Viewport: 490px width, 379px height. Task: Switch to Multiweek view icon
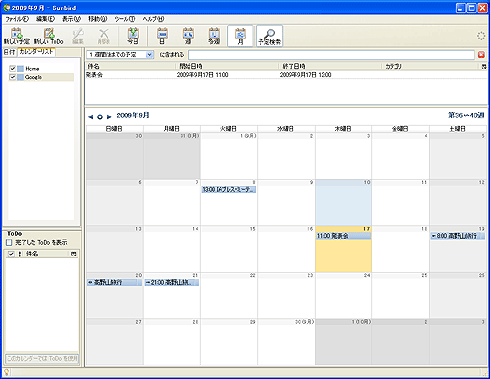tap(214, 33)
